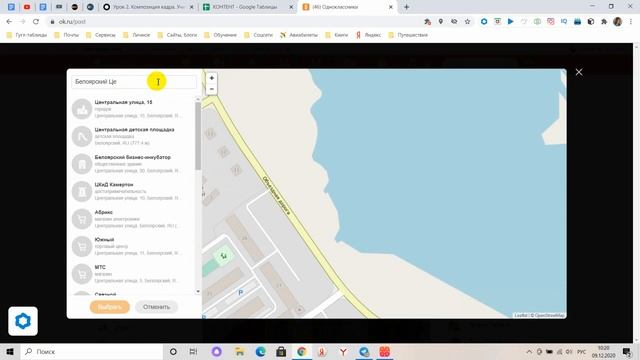Open 'Яндекс' bookmark
640x360 pixels.
point(369,35)
